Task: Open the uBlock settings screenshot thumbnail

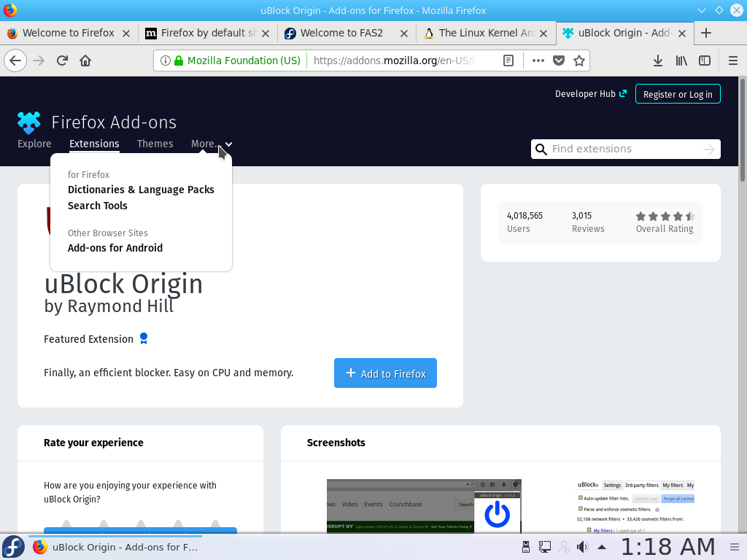Action: [635, 506]
